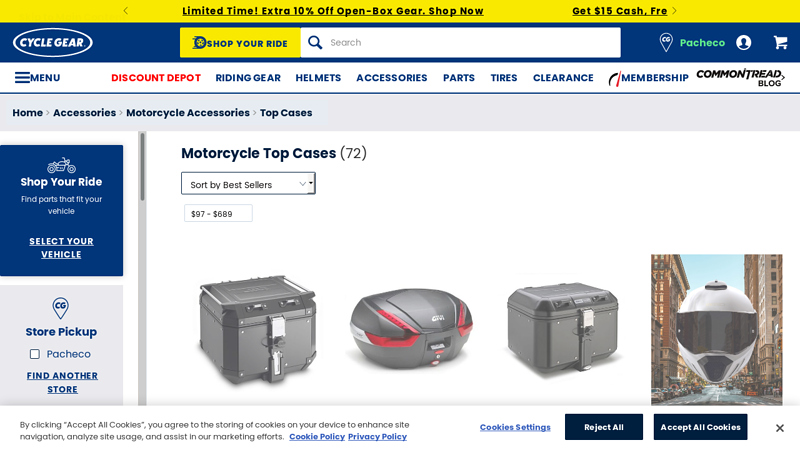Check the Pacheco store pickup checkbox

[x=35, y=354]
